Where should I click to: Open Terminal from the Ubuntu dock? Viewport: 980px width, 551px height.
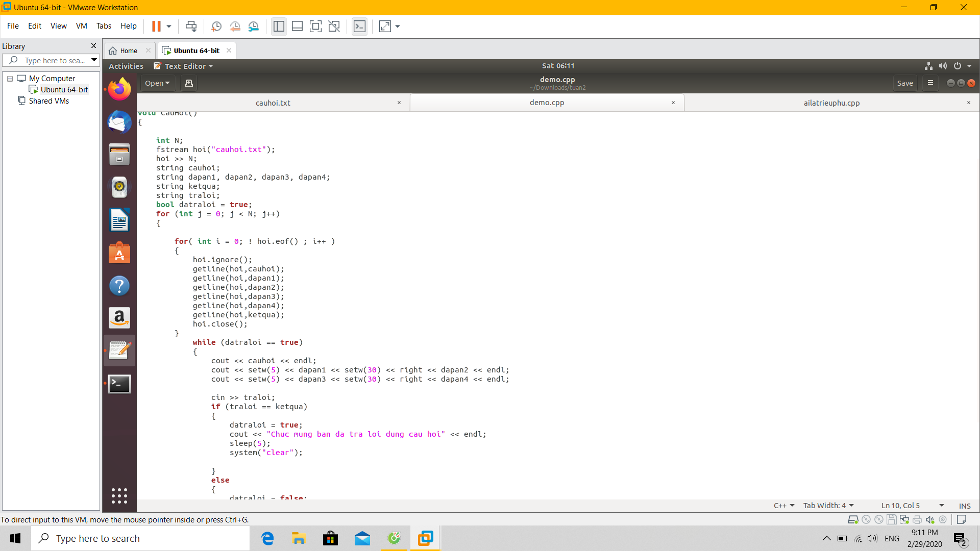coord(119,384)
